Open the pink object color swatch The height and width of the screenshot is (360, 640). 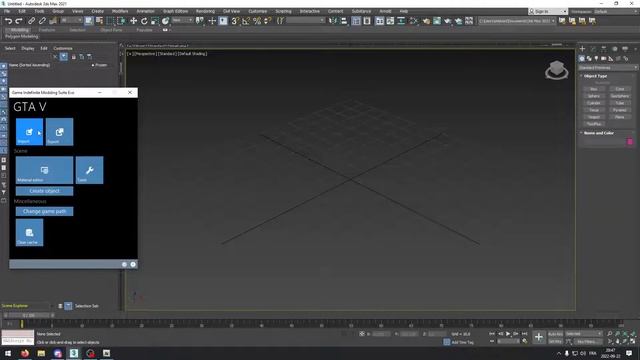[630, 142]
